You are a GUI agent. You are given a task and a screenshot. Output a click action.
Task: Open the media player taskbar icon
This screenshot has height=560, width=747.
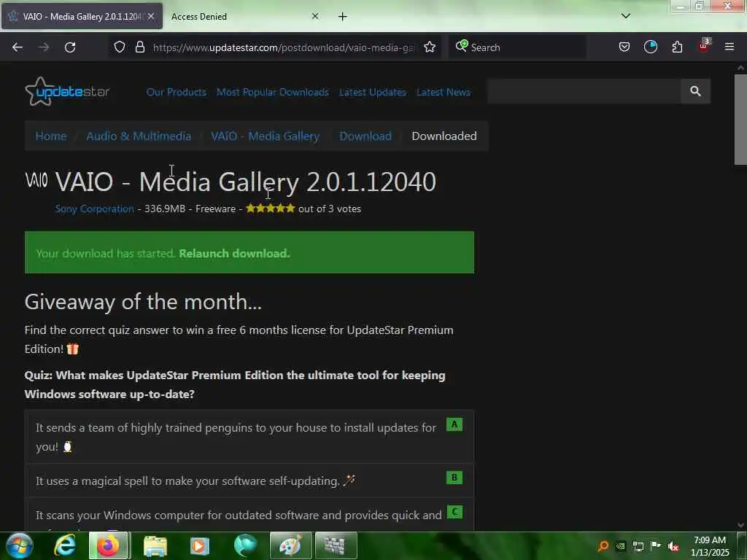pyautogui.click(x=200, y=545)
